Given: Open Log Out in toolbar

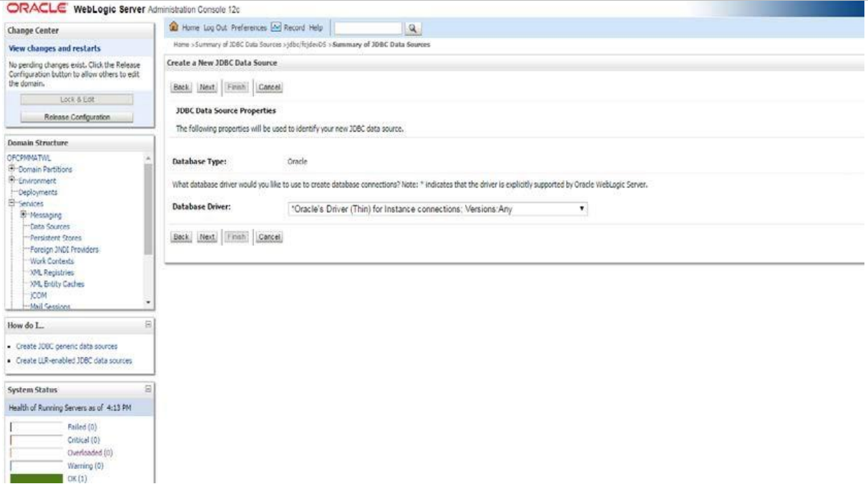Looking at the screenshot, I should (217, 28).
